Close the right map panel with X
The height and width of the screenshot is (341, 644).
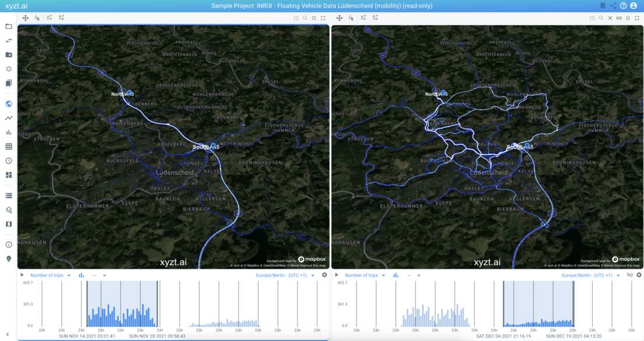click(x=610, y=18)
